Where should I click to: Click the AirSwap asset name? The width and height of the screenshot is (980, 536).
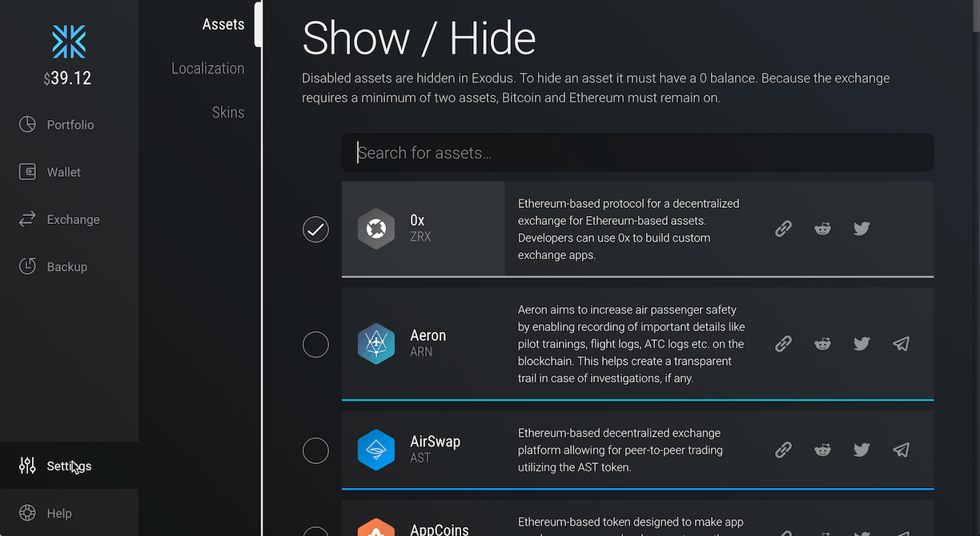[x=435, y=442]
